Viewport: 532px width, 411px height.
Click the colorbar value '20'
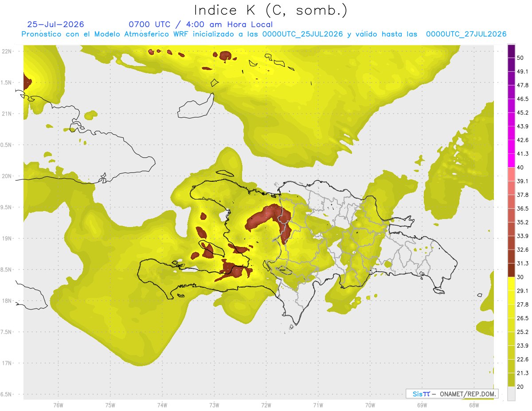coord(520,387)
